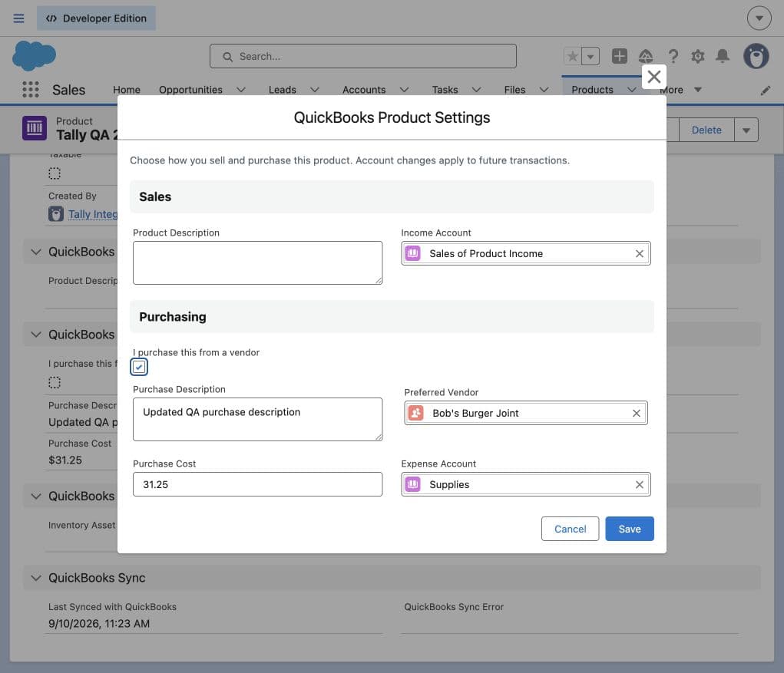Screen dimensions: 784x673
Task: Open the Setup gear icon
Action: click(x=697, y=56)
